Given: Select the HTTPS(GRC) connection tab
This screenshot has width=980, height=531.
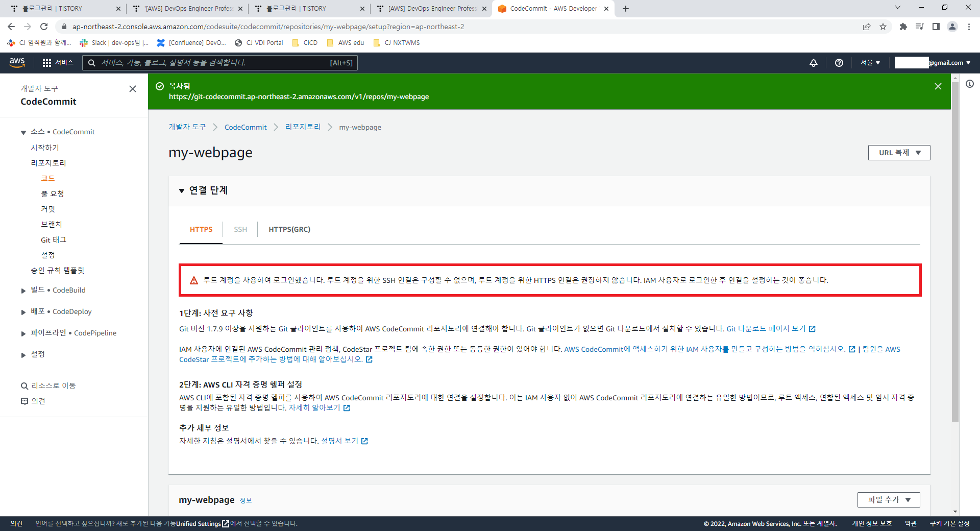Looking at the screenshot, I should [x=289, y=230].
